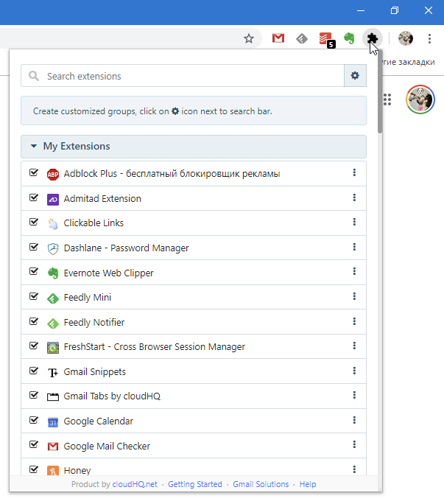Open options menu for Clickable Links
This screenshot has width=444, height=504.
[354, 222]
